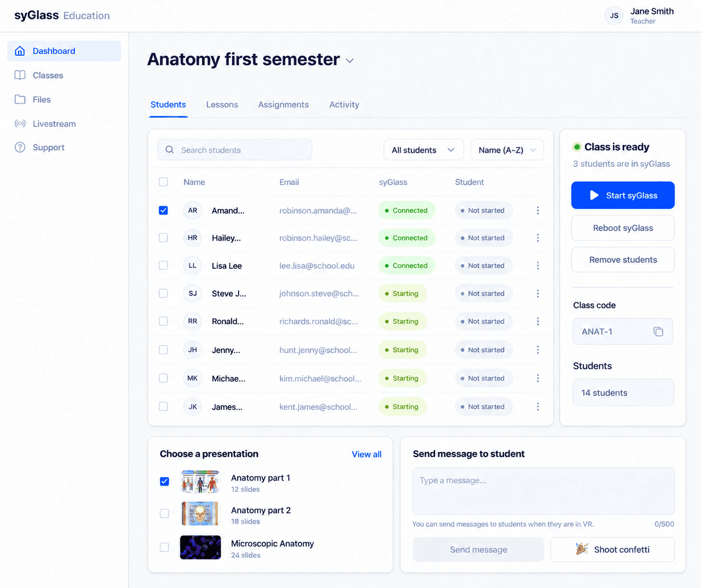Click the Shoot confetti button

click(612, 550)
